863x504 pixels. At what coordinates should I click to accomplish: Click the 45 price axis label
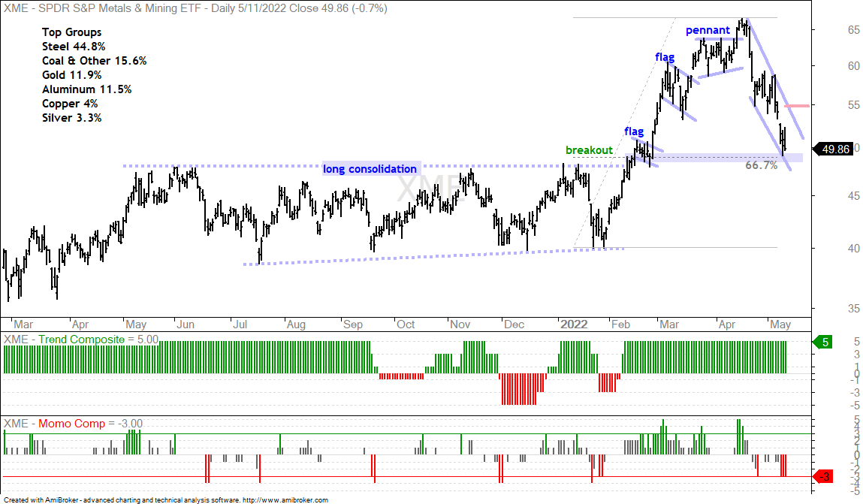point(854,196)
